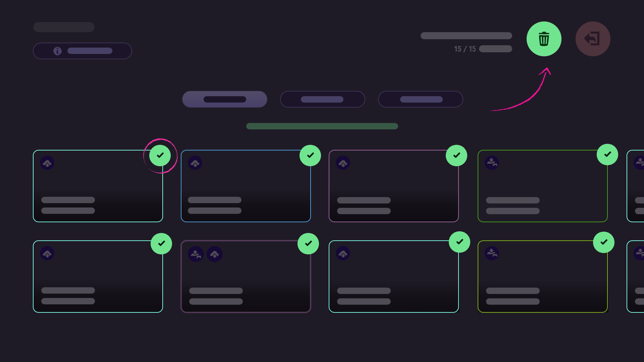Click console download icon on two-icon purple card
Viewport: 644px width, 362px height.
coord(196,254)
